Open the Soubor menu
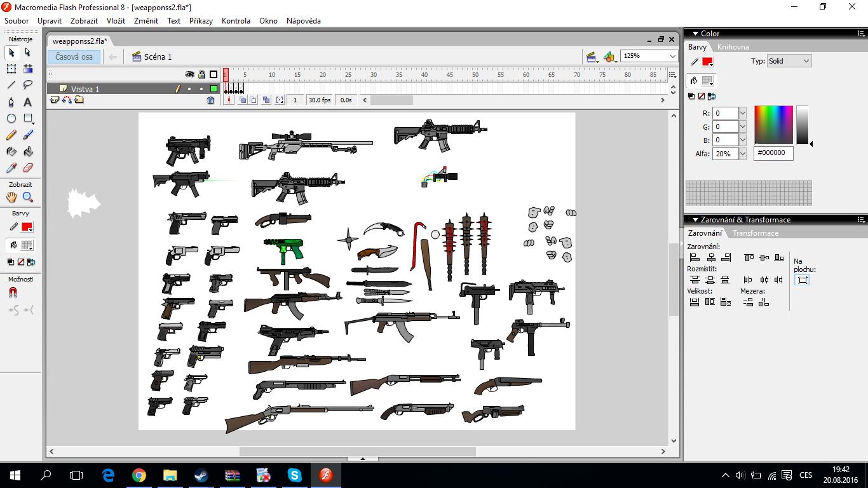 [x=17, y=21]
